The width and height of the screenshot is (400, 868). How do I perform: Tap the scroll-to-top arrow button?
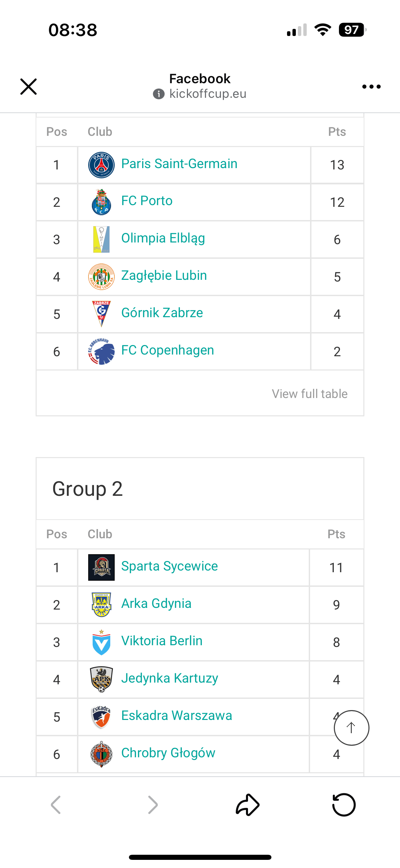tap(351, 727)
